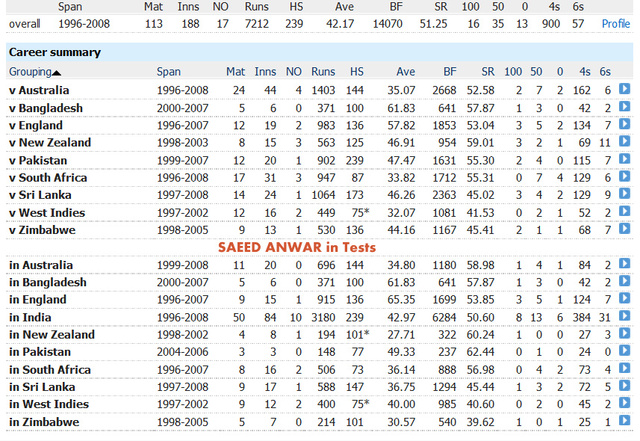Click the in Sri Lanka row label

point(42,387)
